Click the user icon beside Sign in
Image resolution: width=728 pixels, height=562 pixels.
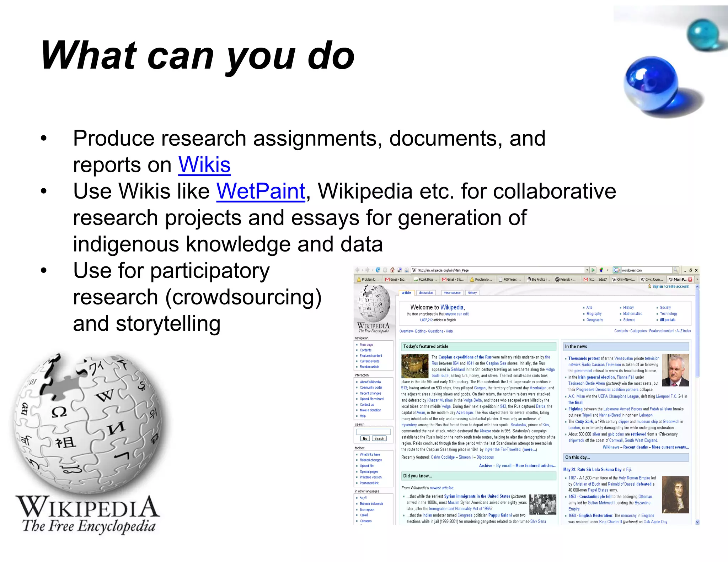click(649, 286)
